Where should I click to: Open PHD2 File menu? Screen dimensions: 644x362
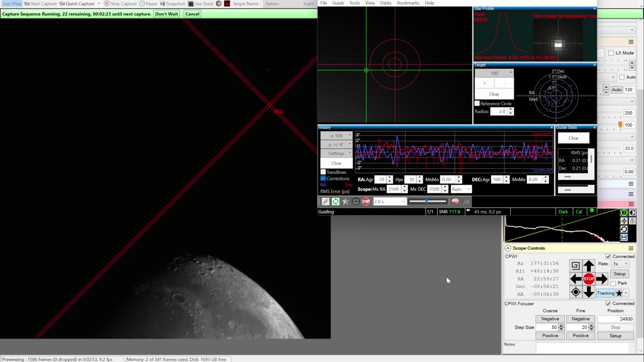click(x=324, y=3)
